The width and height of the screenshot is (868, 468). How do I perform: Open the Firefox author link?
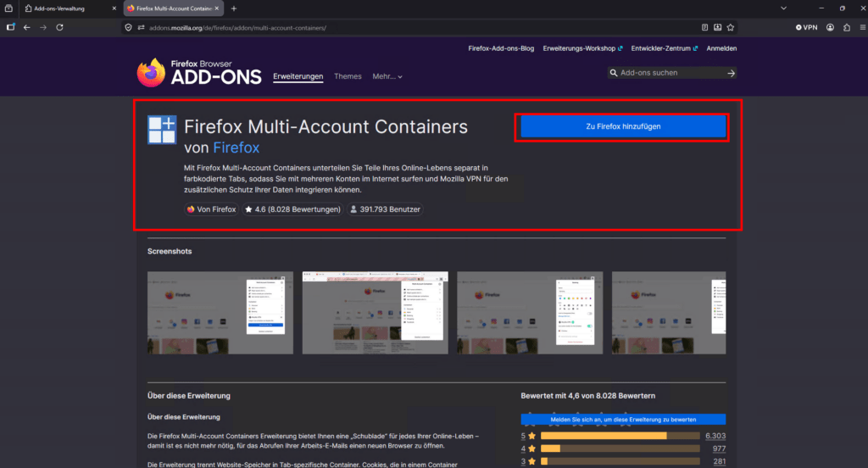(x=236, y=148)
